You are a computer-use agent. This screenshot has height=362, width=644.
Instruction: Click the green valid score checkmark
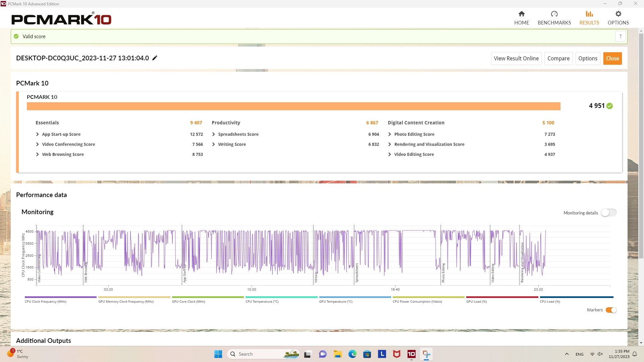point(16,36)
